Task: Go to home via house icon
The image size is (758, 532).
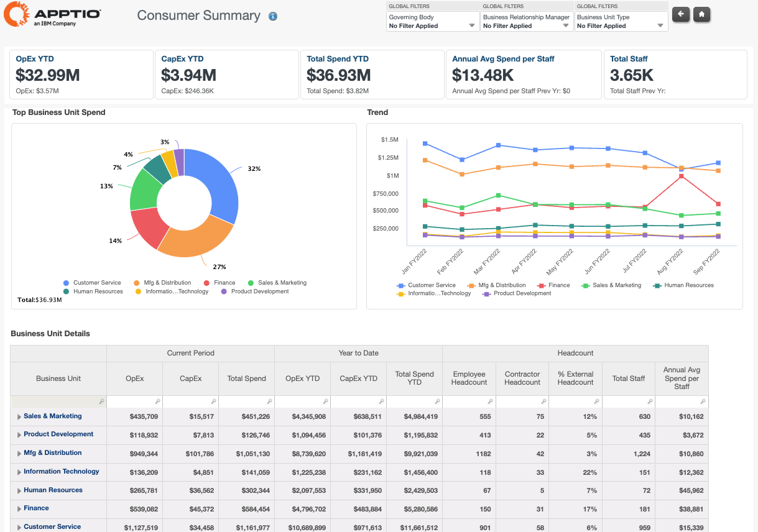Action: 701,14
